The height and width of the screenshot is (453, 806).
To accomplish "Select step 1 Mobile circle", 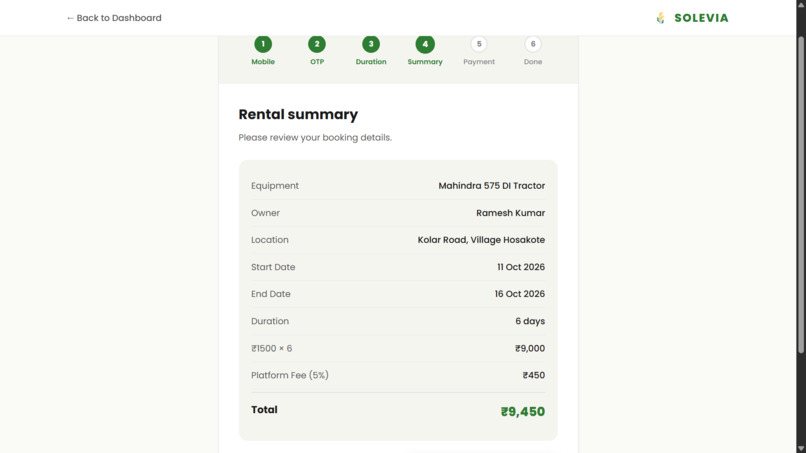I will pyautogui.click(x=263, y=44).
